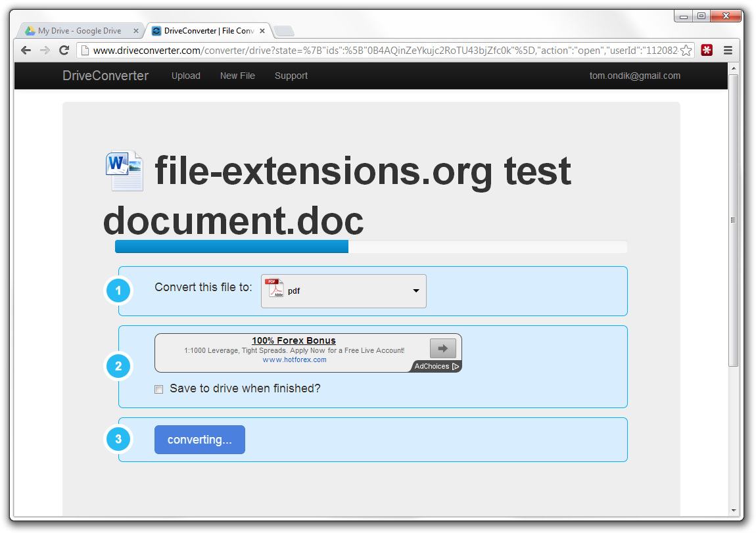Click the file-extensions.org test document.doc title

coord(337,195)
